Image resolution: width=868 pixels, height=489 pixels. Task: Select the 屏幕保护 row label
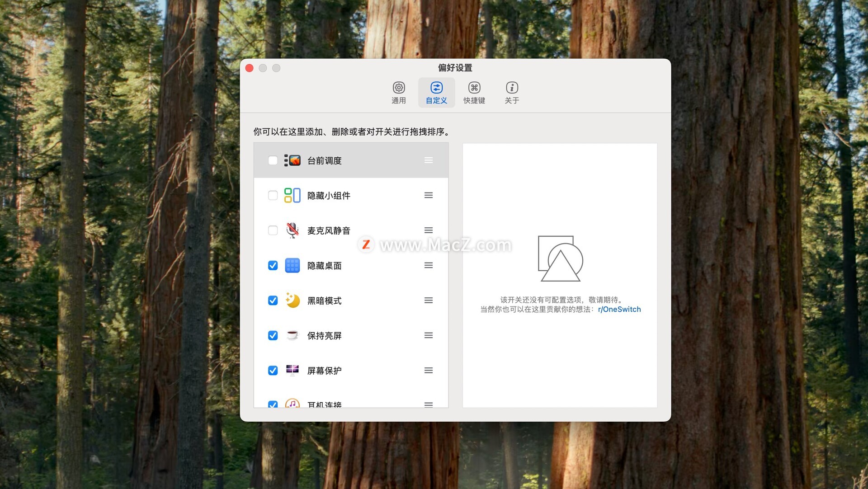tap(324, 371)
